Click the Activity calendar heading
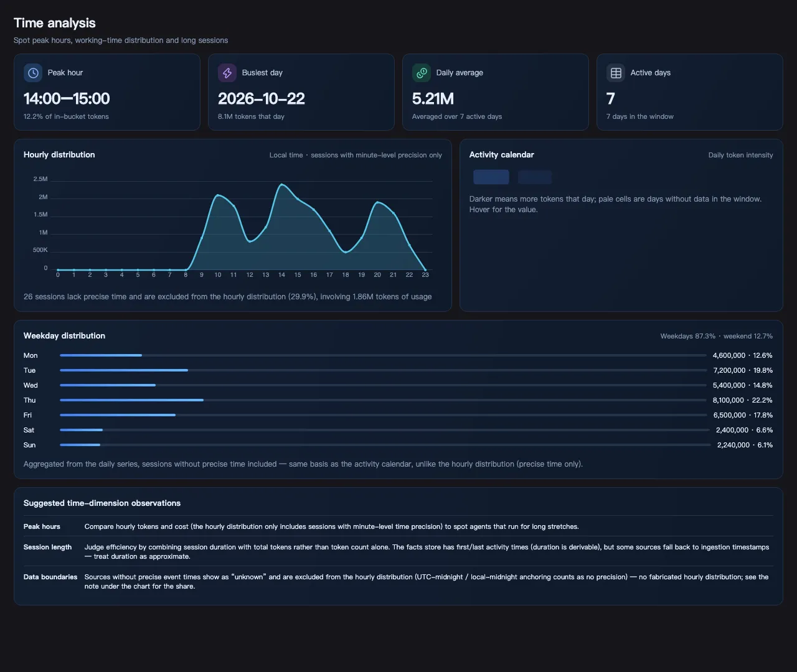Viewport: 797px width, 672px height. click(501, 155)
